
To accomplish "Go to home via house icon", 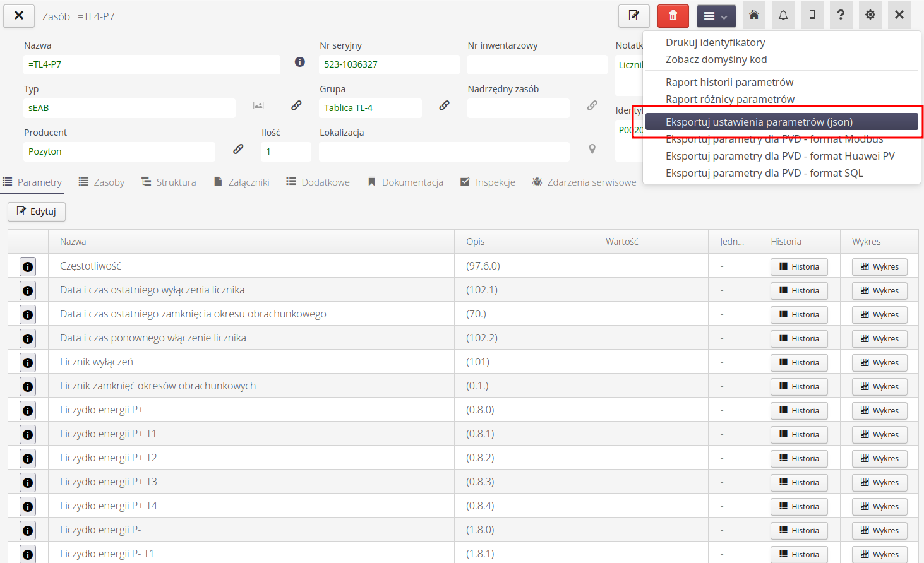I will coord(753,15).
